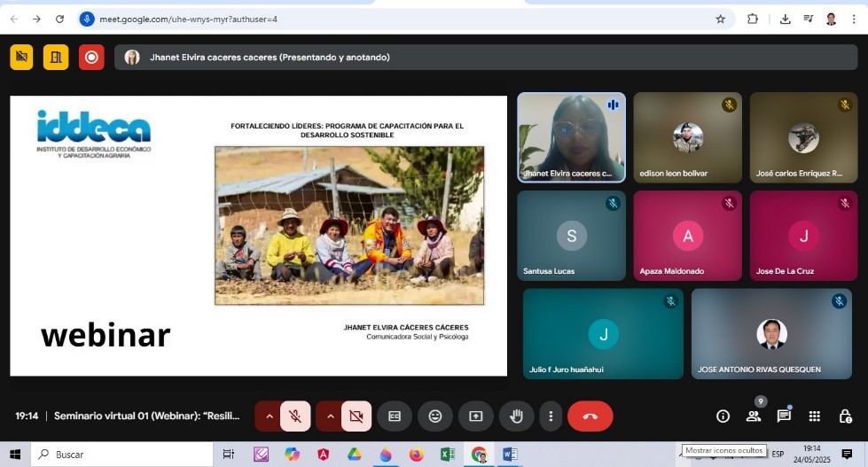Turn on the microphone in Meet
868x467 pixels.
pyautogui.click(x=295, y=416)
